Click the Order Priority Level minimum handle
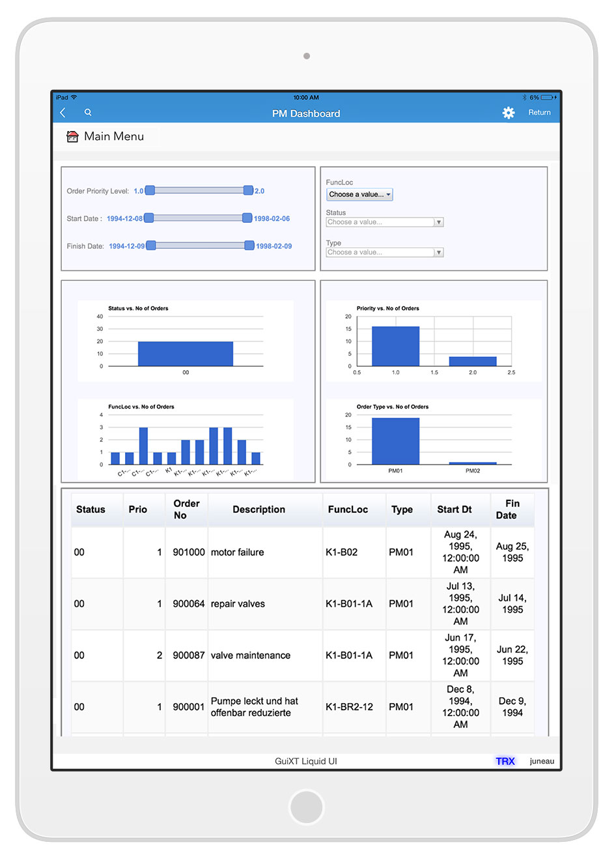This screenshot has height=866, width=616. point(150,190)
